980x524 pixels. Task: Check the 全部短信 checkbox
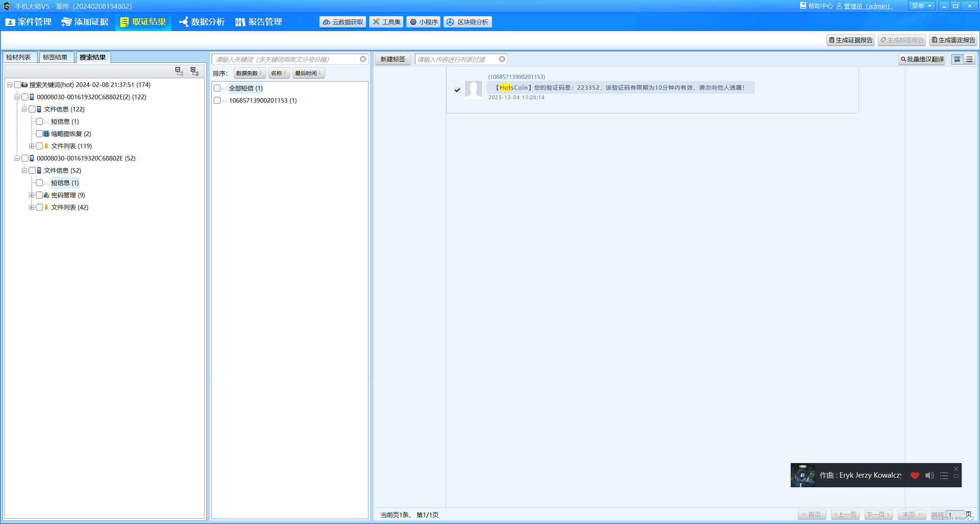coord(217,88)
